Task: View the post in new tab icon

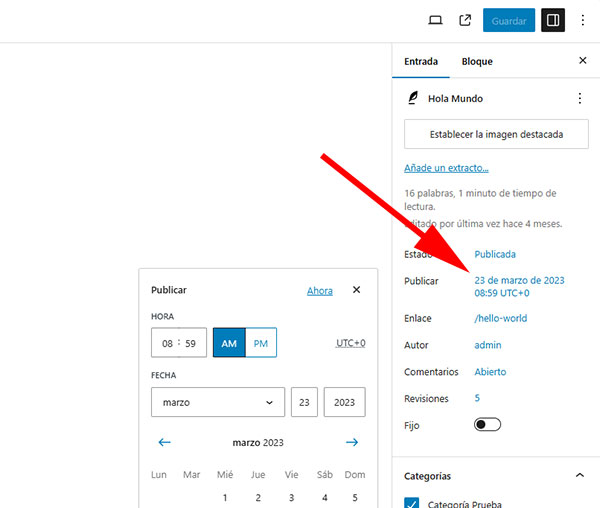Action: [465, 20]
